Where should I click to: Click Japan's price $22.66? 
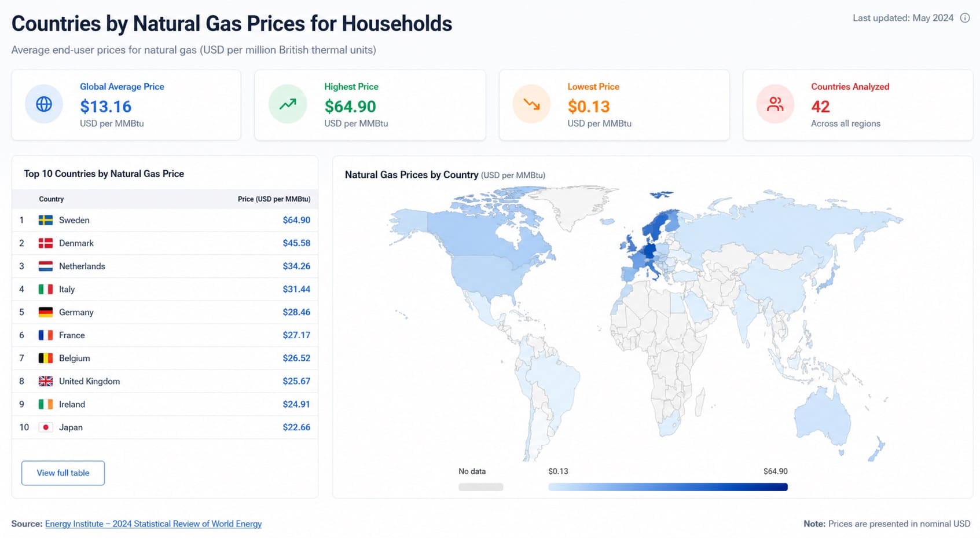[296, 427]
